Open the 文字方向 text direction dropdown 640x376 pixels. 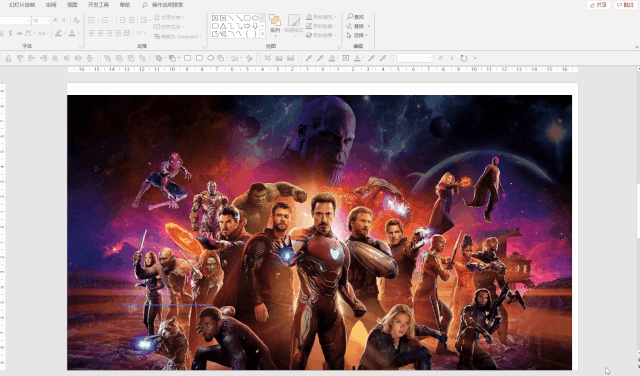coord(169,17)
